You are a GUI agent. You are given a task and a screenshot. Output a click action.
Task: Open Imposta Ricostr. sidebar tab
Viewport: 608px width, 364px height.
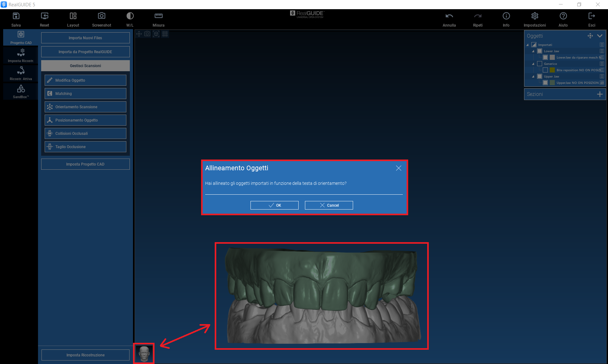pyautogui.click(x=21, y=55)
